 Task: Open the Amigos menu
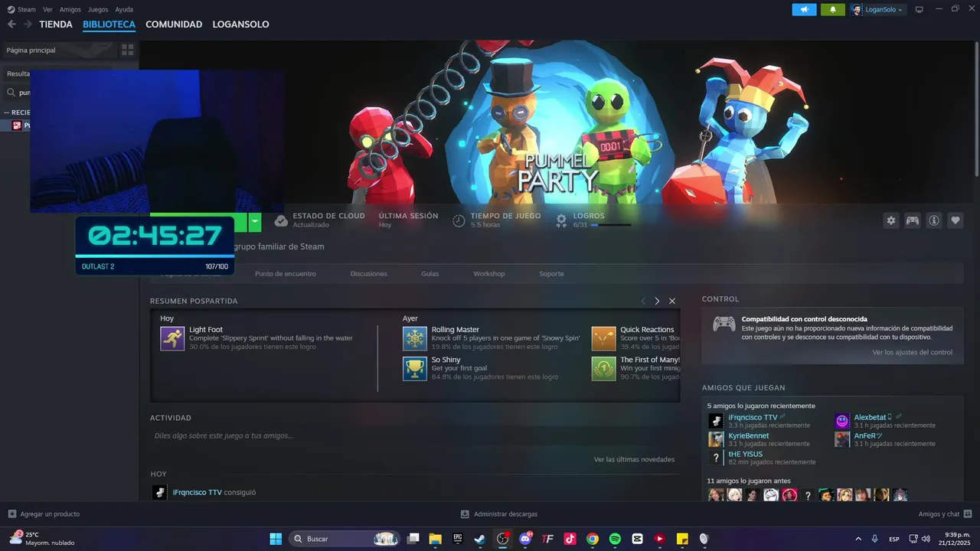70,9
